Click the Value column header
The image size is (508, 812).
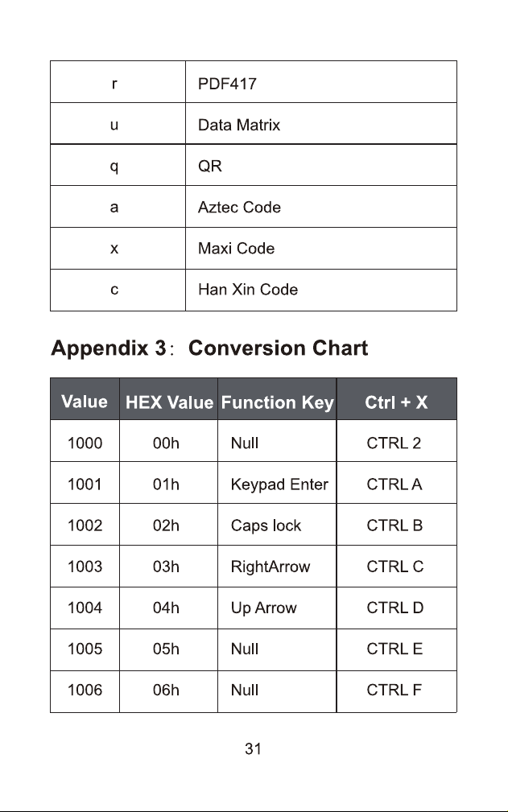[85, 399]
